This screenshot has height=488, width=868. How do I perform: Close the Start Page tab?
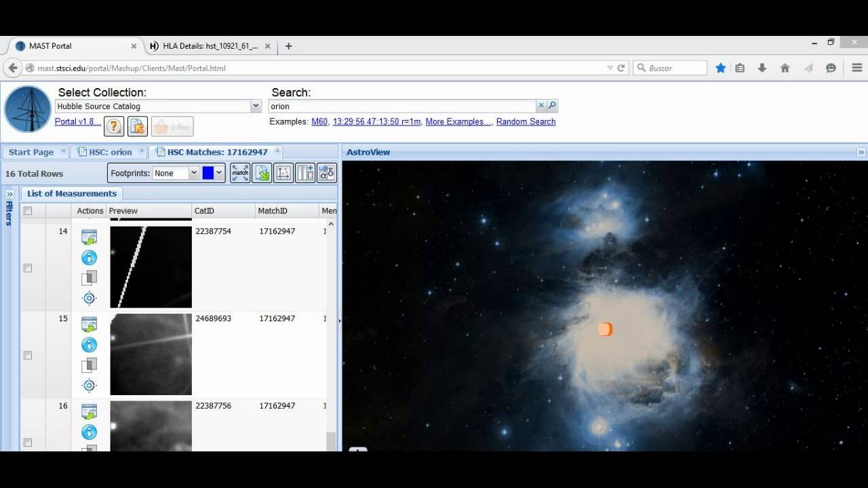(x=63, y=151)
